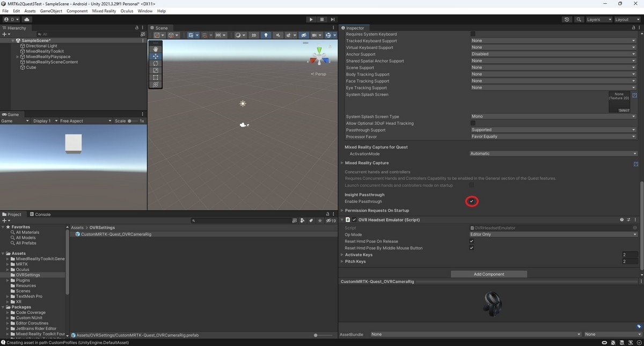Open the Layers dropdown
The width and height of the screenshot is (644, 346).
coord(598,19)
